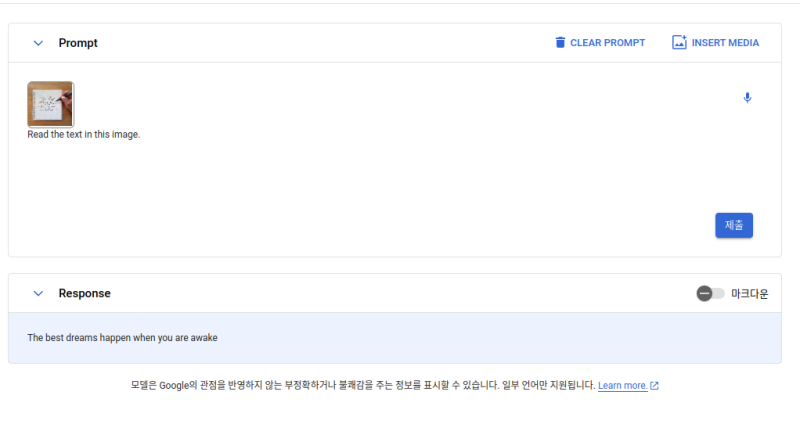
Task: Submit the prompt with the 제출 button
Action: click(x=734, y=225)
